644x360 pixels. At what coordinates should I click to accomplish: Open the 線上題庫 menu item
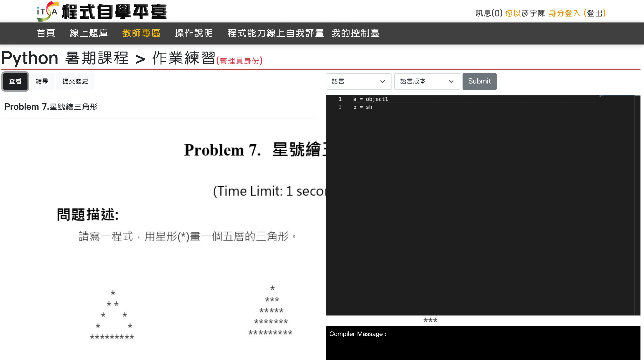point(89,33)
